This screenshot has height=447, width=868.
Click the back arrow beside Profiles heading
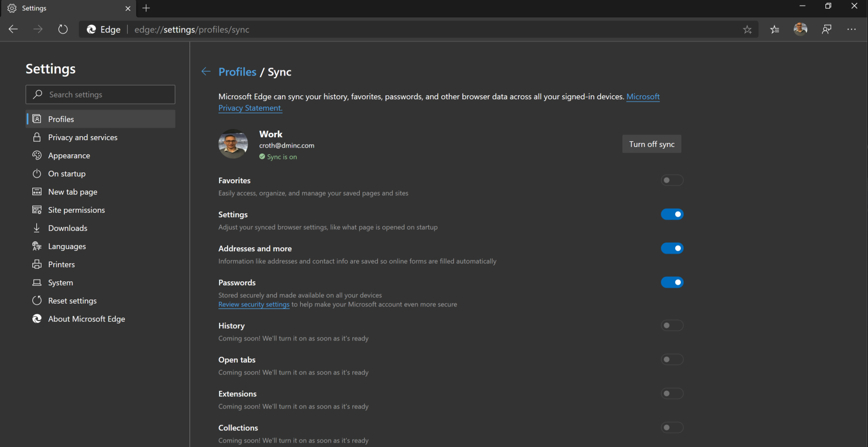pos(206,71)
